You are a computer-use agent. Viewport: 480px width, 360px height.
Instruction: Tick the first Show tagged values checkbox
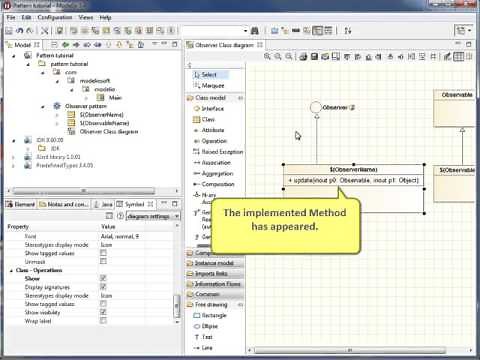pyautogui.click(x=103, y=253)
